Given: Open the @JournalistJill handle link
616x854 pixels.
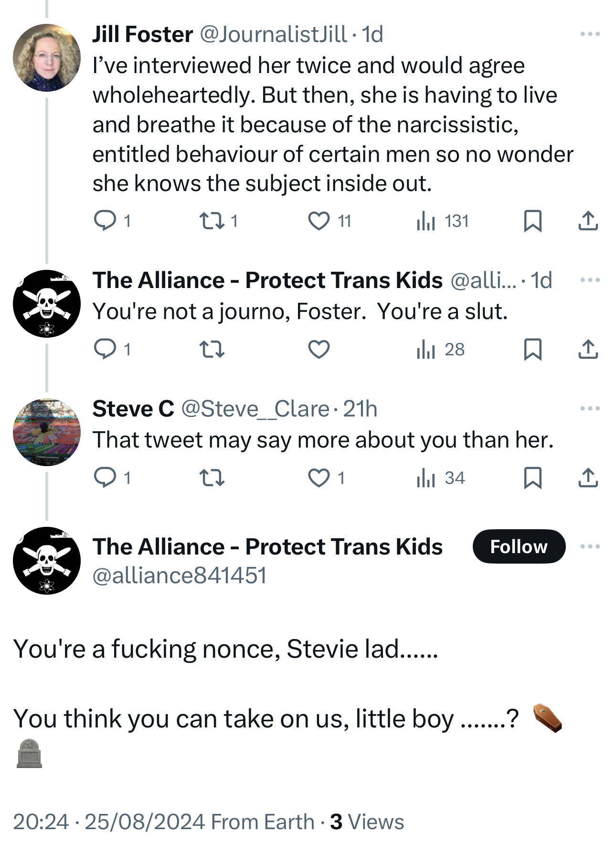Looking at the screenshot, I should (273, 34).
